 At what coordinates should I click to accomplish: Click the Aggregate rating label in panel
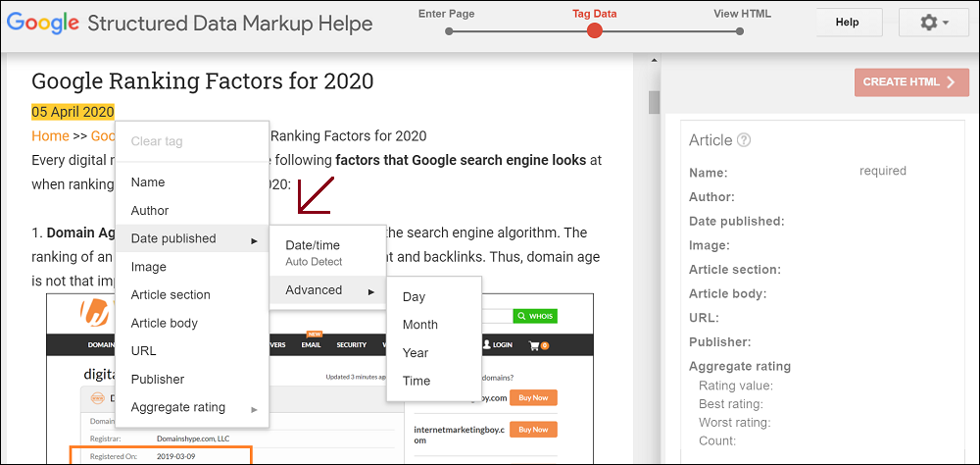739,366
